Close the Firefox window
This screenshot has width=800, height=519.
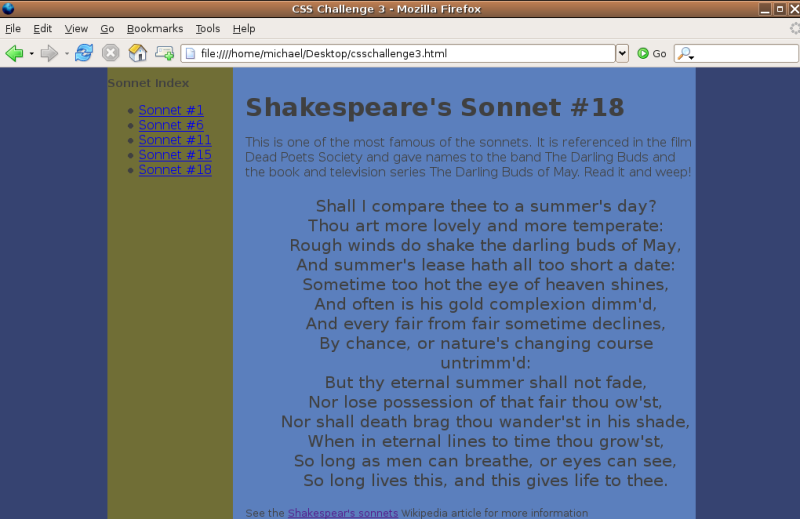point(794,9)
